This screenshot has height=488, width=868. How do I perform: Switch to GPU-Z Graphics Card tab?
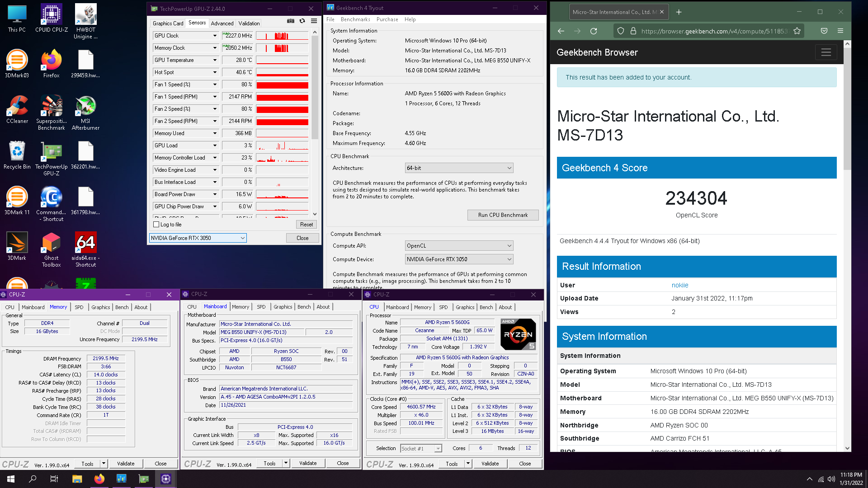pyautogui.click(x=168, y=23)
